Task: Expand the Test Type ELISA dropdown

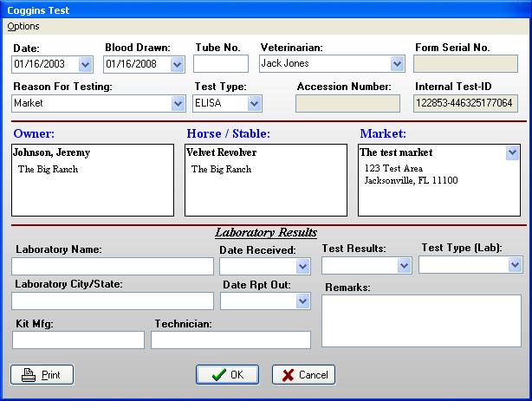Action: click(254, 104)
